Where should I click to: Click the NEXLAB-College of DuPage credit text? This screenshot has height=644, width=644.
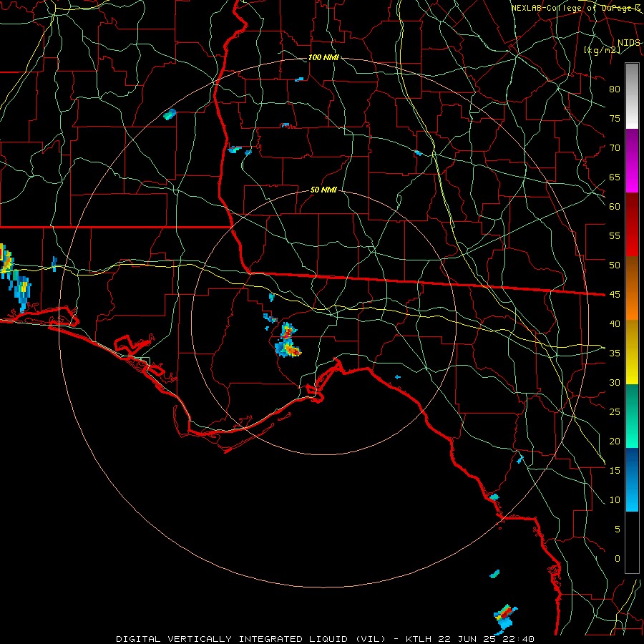coord(576,8)
